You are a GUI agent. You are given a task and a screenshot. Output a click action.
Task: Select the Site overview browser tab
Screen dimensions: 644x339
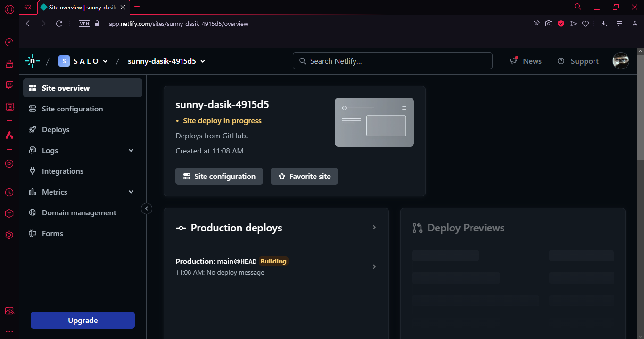83,7
